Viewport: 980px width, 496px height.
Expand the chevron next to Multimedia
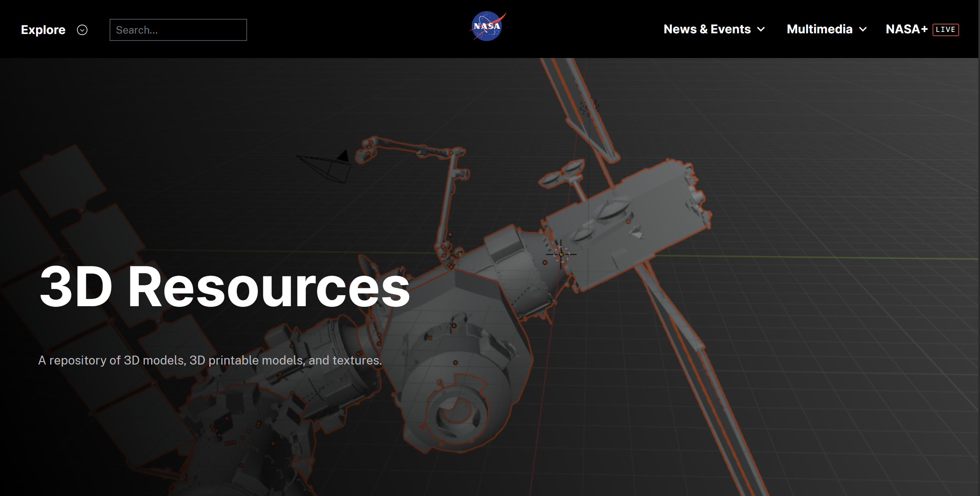click(863, 29)
